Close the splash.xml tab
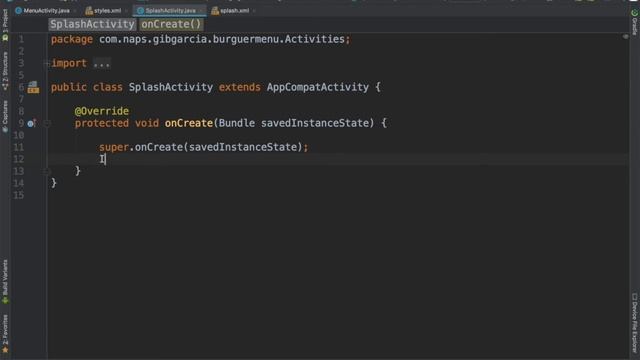 [254, 11]
